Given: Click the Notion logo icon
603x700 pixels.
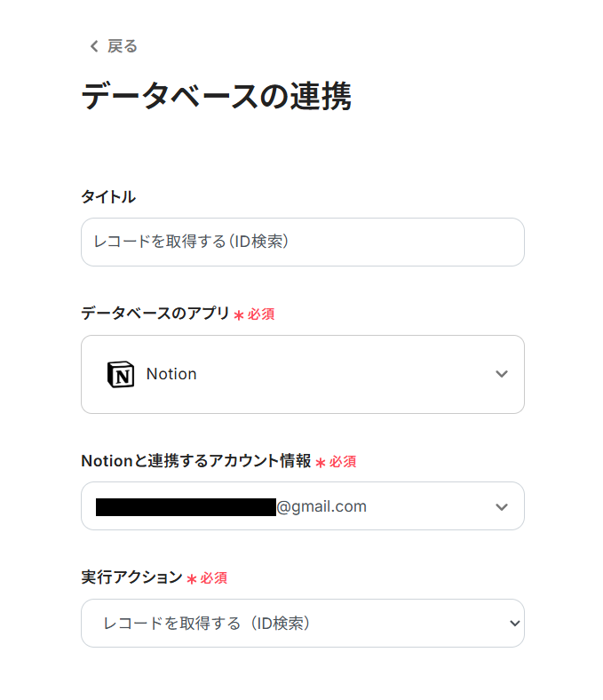Looking at the screenshot, I should 120,375.
